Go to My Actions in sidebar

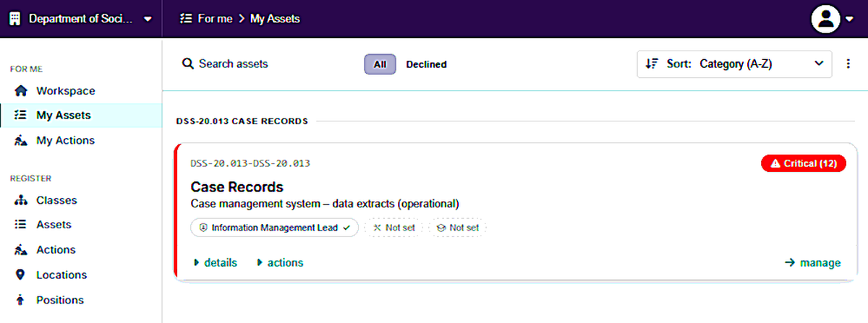[65, 140]
